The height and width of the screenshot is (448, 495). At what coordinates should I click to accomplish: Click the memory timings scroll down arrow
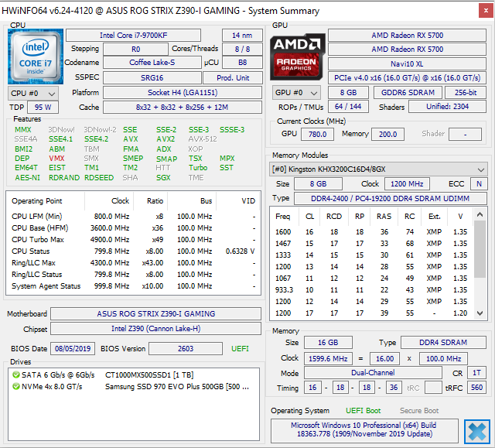(480, 313)
